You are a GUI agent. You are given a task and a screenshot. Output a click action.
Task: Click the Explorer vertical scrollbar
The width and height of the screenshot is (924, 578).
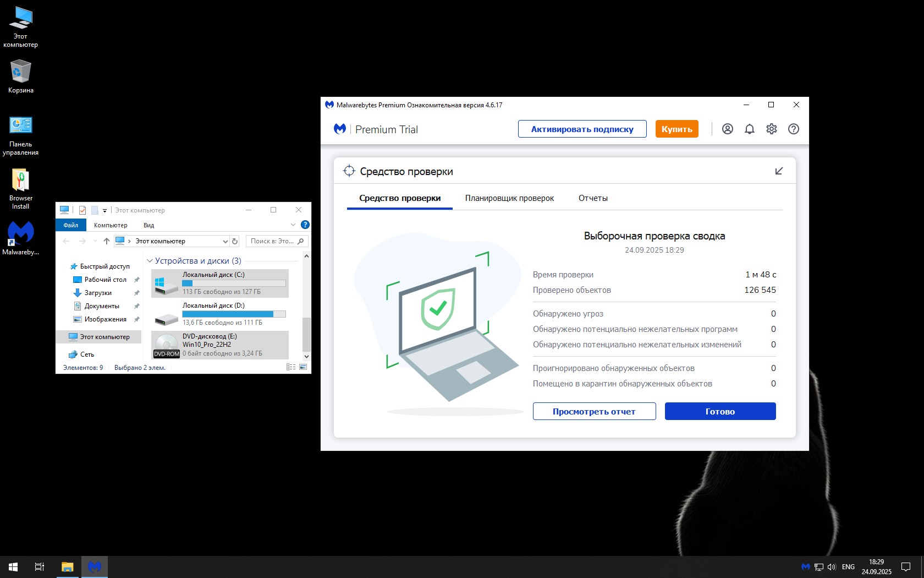point(306,306)
